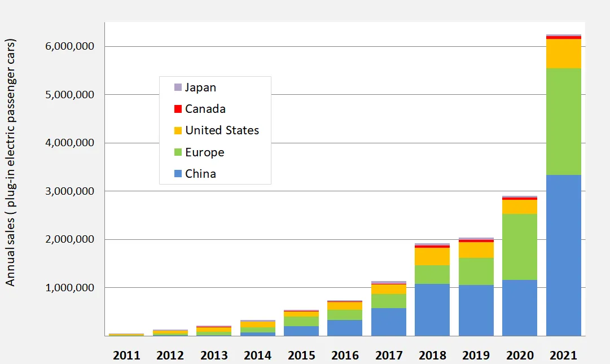Select the yellow United States segment of 2020 bar
The width and height of the screenshot is (610, 364).
(x=520, y=207)
